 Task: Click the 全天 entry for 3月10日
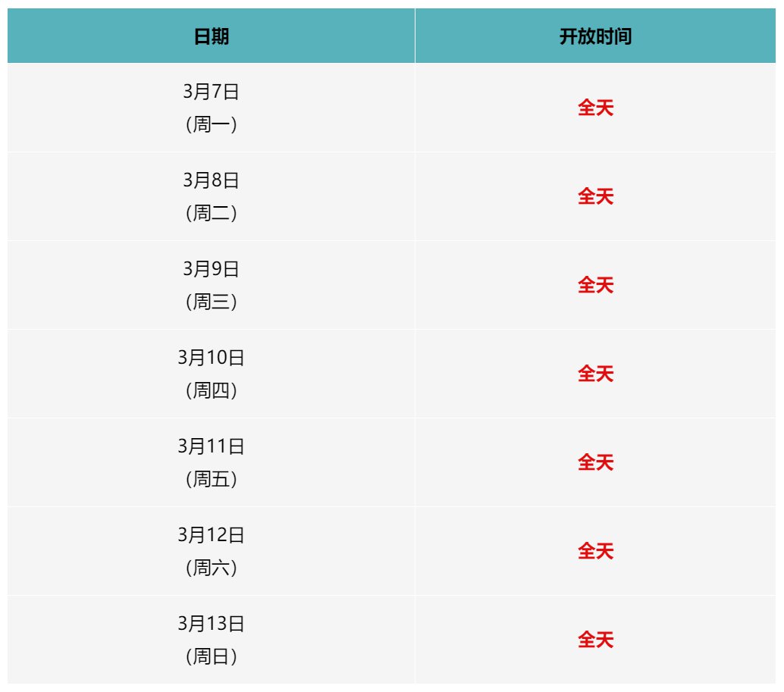click(x=595, y=374)
